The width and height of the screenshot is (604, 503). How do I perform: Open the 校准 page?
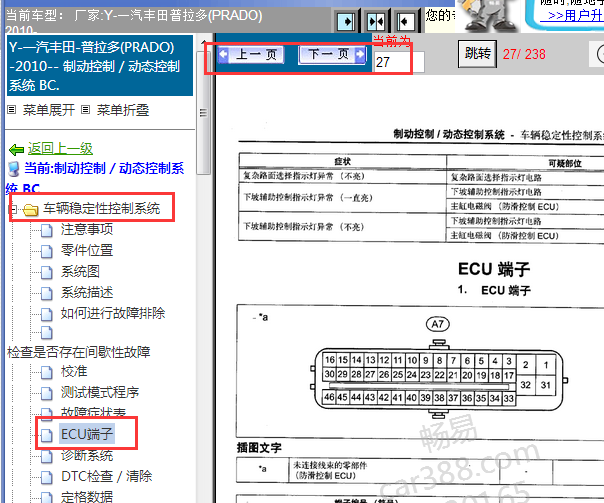click(74, 372)
